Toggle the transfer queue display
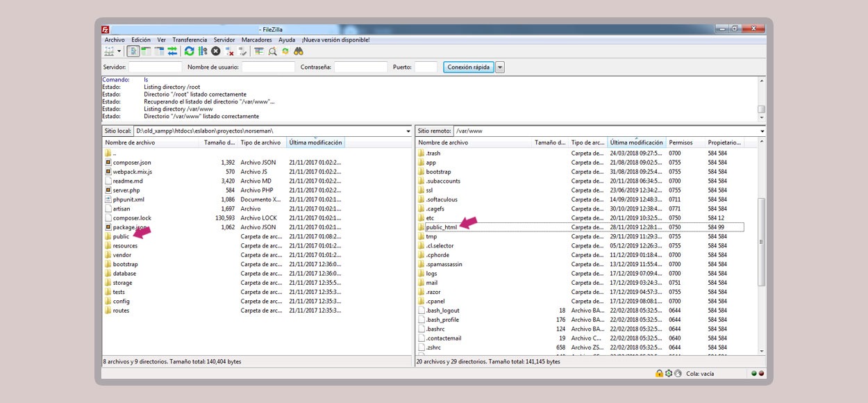The image size is (868, 403). click(173, 51)
